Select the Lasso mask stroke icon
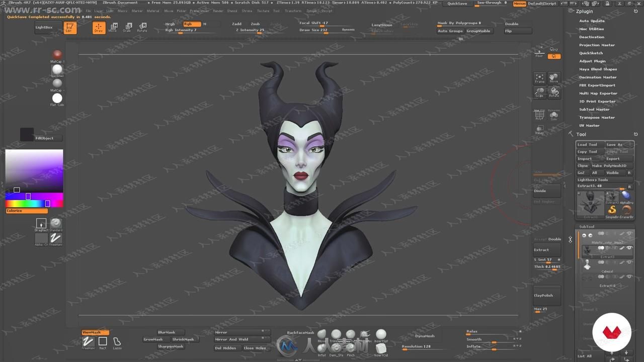Image resolution: width=644 pixels, height=362 pixels. [x=117, y=342]
